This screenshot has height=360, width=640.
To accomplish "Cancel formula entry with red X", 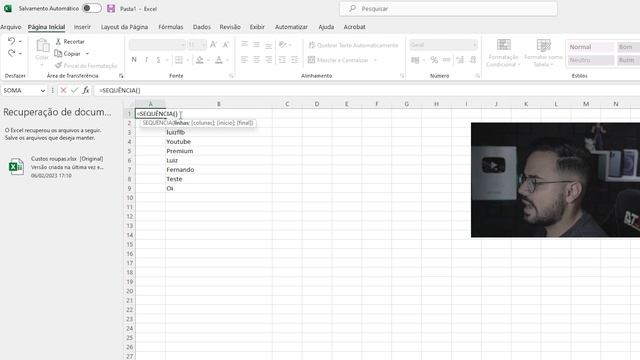I will pos(63,90).
